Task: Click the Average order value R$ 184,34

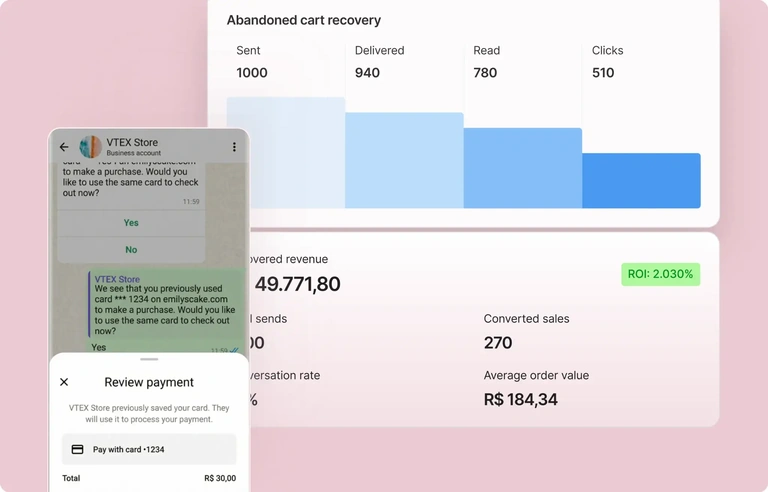Action: [x=521, y=399]
